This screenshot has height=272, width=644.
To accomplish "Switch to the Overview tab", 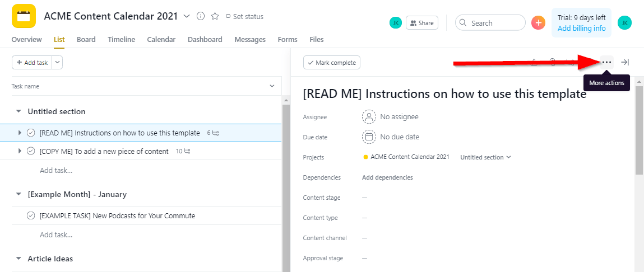I will point(27,39).
